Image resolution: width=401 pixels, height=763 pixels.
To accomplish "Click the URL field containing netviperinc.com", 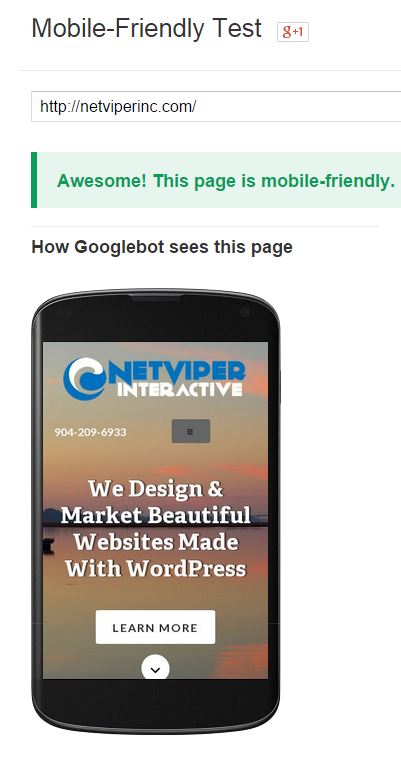I will click(216, 106).
